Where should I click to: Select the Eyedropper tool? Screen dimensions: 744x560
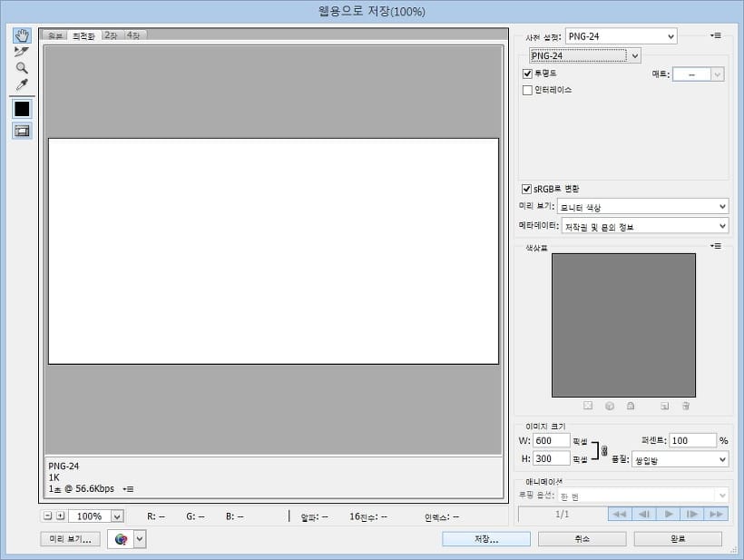coord(22,84)
